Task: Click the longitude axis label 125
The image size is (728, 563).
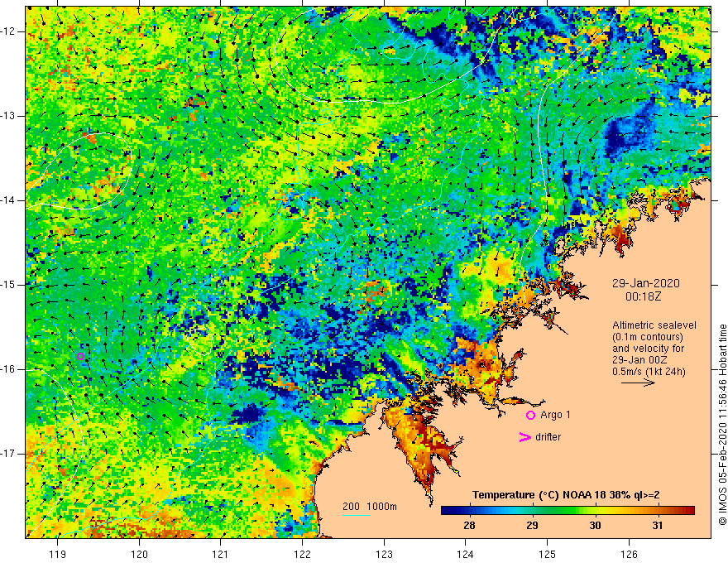Action: coord(547,554)
